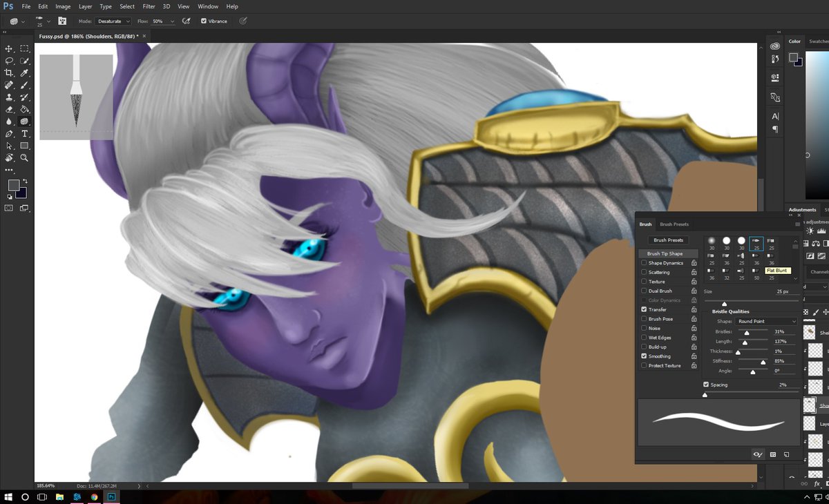The height and width of the screenshot is (504, 829).
Task: Reset default foreground and background colors
Action: point(9,197)
